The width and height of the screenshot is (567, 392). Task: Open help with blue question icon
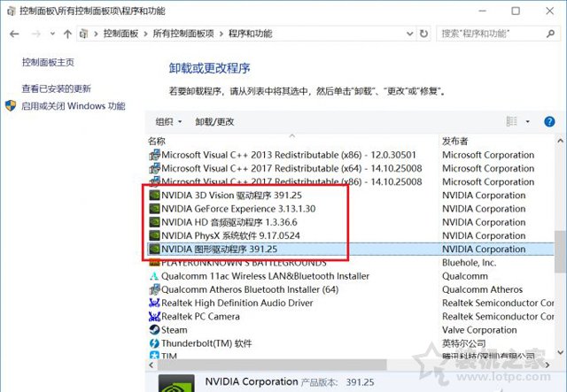click(549, 122)
